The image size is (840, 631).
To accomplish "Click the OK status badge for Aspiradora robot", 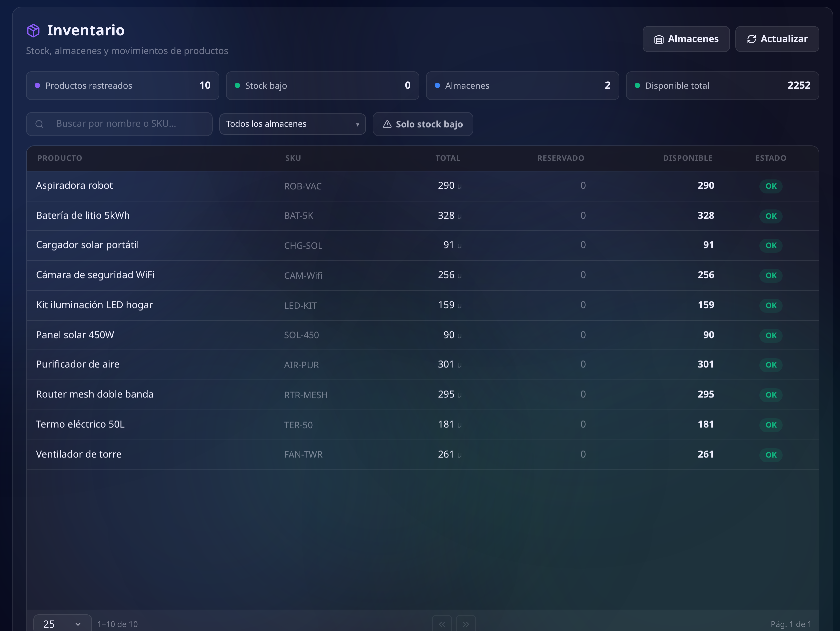I will [771, 186].
